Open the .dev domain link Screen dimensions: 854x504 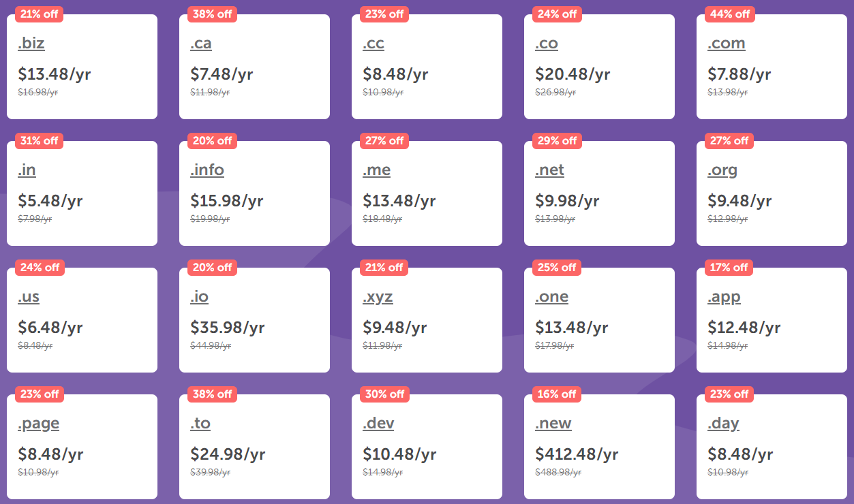point(379,424)
